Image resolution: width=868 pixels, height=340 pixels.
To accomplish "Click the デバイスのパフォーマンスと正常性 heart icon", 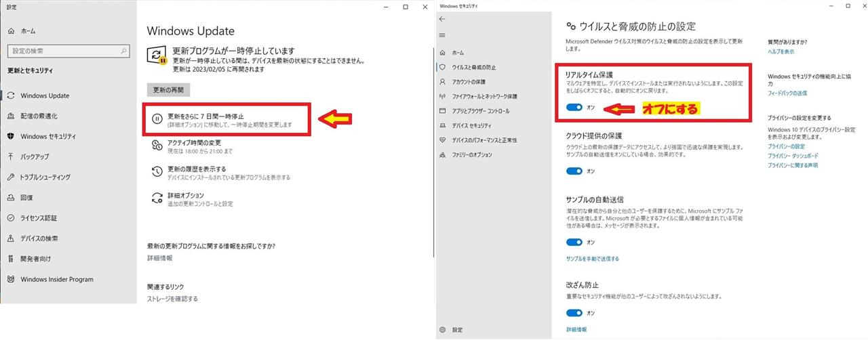I will coord(443,140).
